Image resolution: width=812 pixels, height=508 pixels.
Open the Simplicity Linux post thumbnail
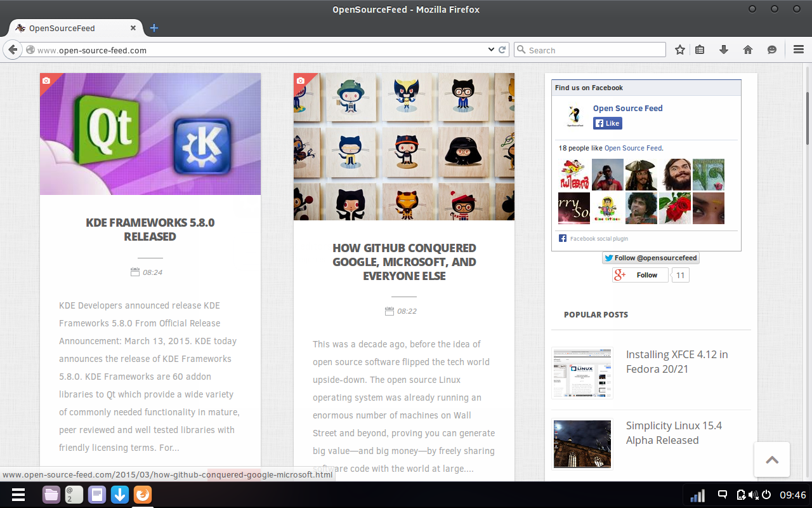pyautogui.click(x=582, y=444)
